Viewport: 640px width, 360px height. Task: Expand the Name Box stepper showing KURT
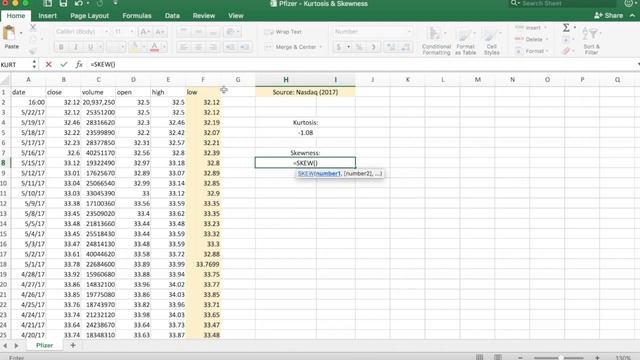[x=34, y=64]
